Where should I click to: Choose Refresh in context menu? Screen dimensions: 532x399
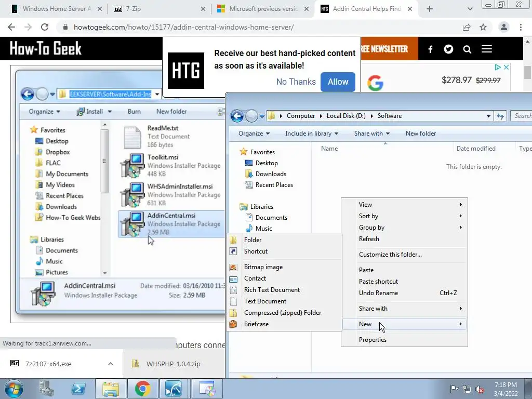pyautogui.click(x=404, y=239)
